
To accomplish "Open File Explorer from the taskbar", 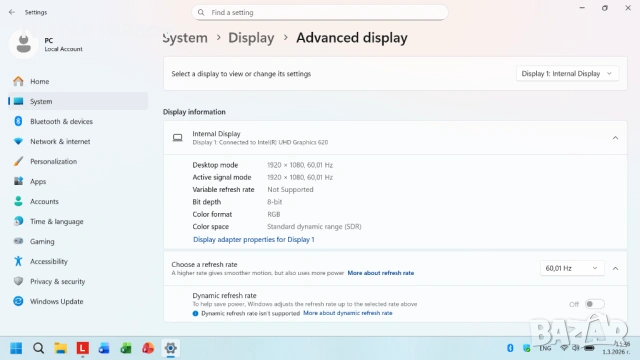I will pyautogui.click(x=60, y=348).
